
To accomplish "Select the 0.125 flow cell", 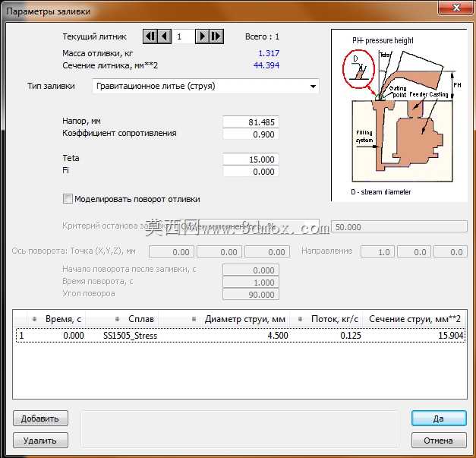I will click(351, 336).
